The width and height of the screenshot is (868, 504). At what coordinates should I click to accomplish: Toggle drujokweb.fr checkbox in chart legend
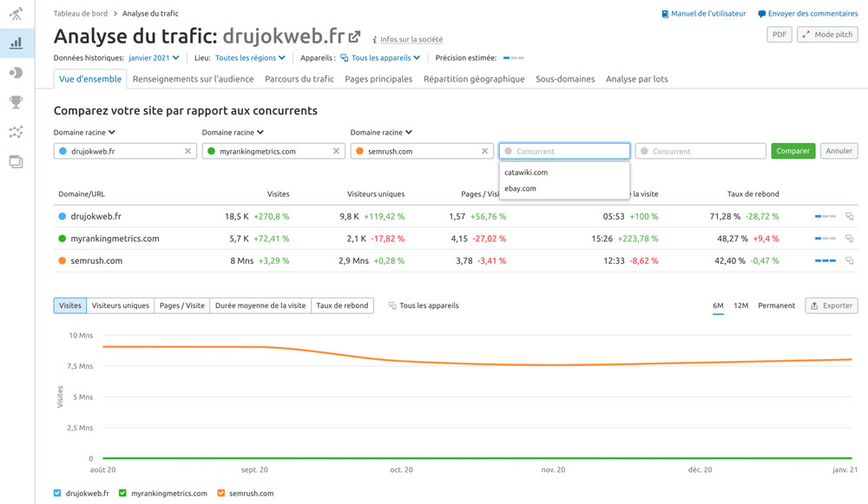pyautogui.click(x=57, y=493)
